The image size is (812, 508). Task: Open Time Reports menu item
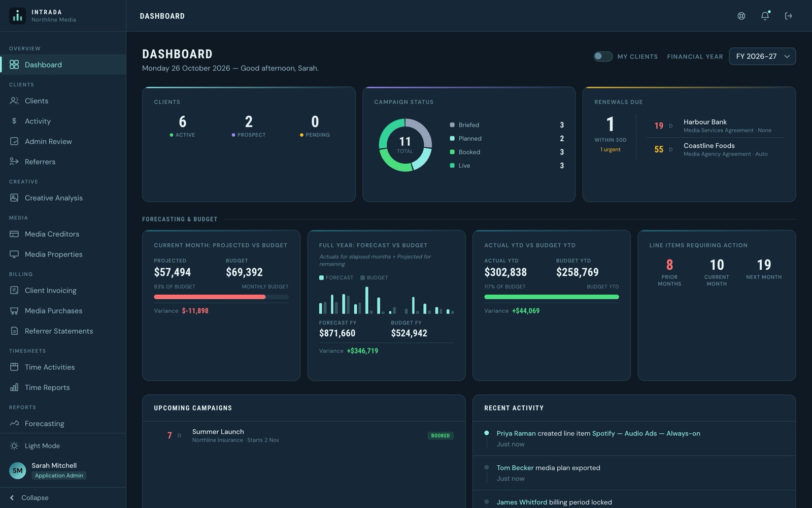click(x=63, y=387)
